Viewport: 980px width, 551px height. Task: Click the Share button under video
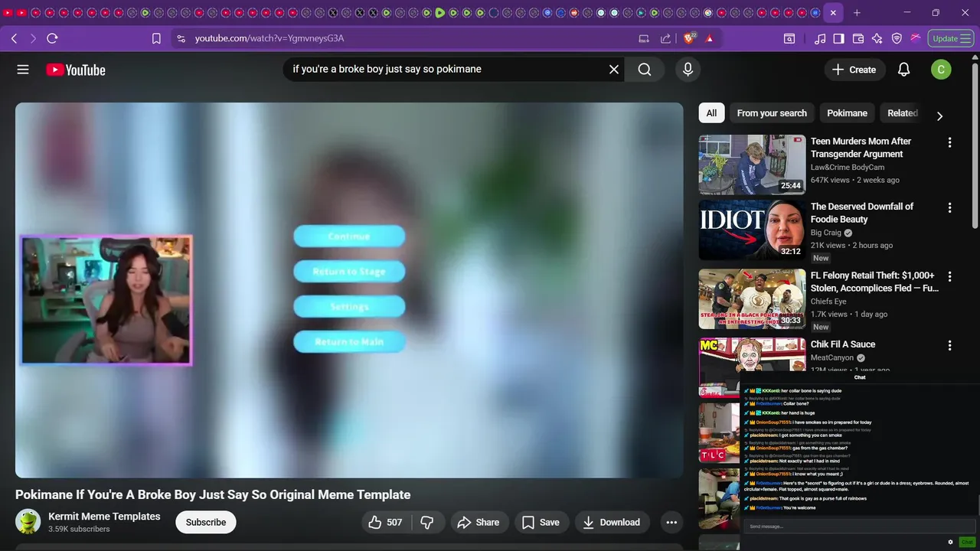coord(479,523)
